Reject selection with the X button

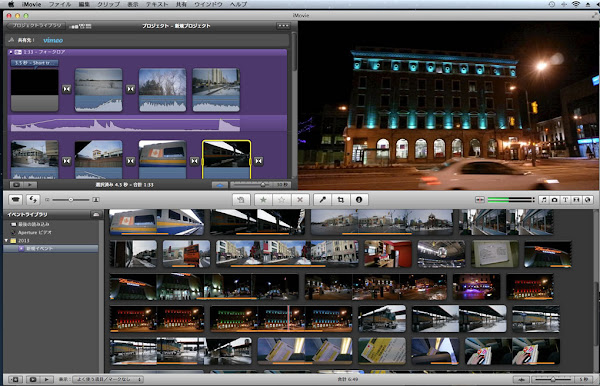tap(300, 200)
